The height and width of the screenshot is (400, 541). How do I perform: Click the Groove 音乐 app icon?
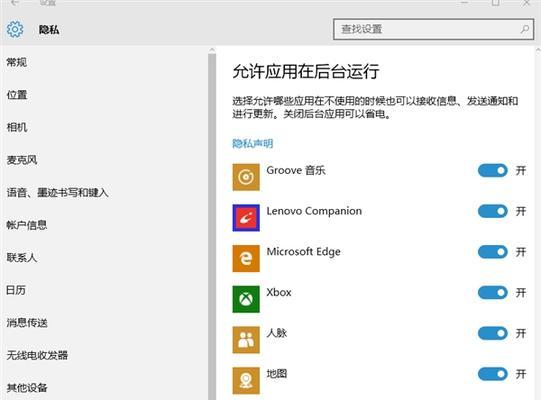(246, 177)
